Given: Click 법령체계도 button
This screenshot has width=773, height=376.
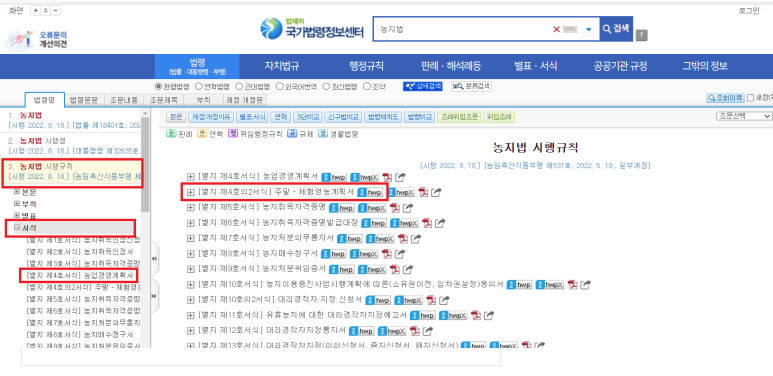Looking at the screenshot, I should (x=383, y=117).
